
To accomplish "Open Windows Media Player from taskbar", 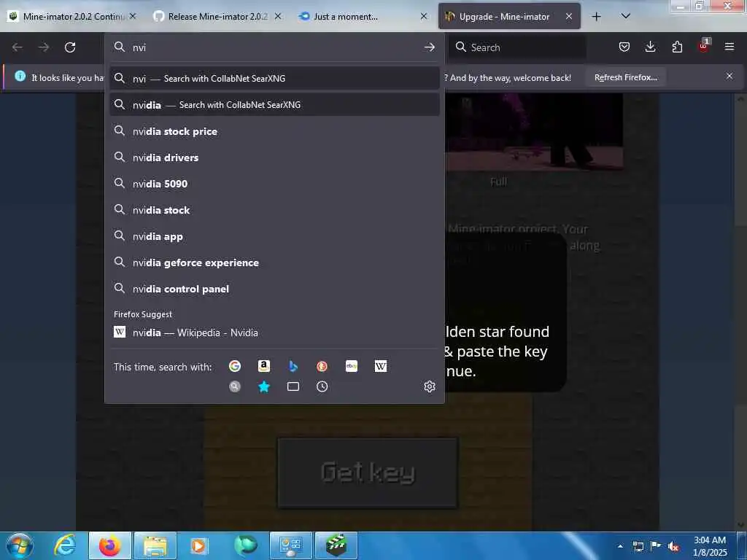I will click(198, 545).
